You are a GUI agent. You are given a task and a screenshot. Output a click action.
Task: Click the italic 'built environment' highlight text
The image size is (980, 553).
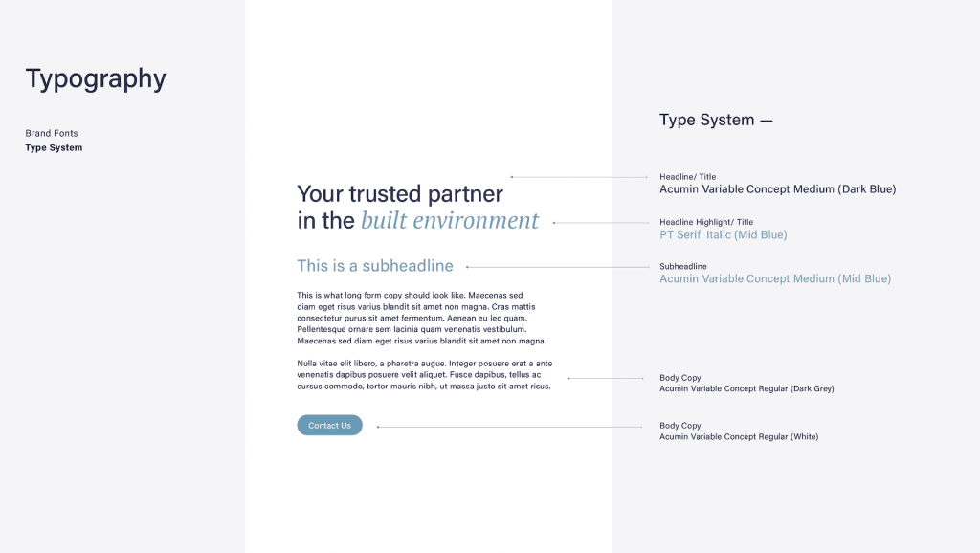pyautogui.click(x=450, y=221)
